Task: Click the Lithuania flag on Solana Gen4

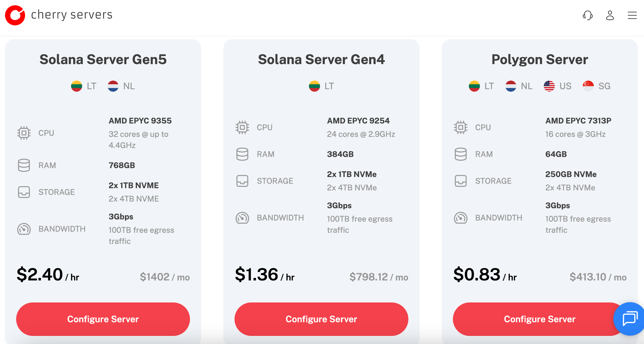Action: (314, 86)
